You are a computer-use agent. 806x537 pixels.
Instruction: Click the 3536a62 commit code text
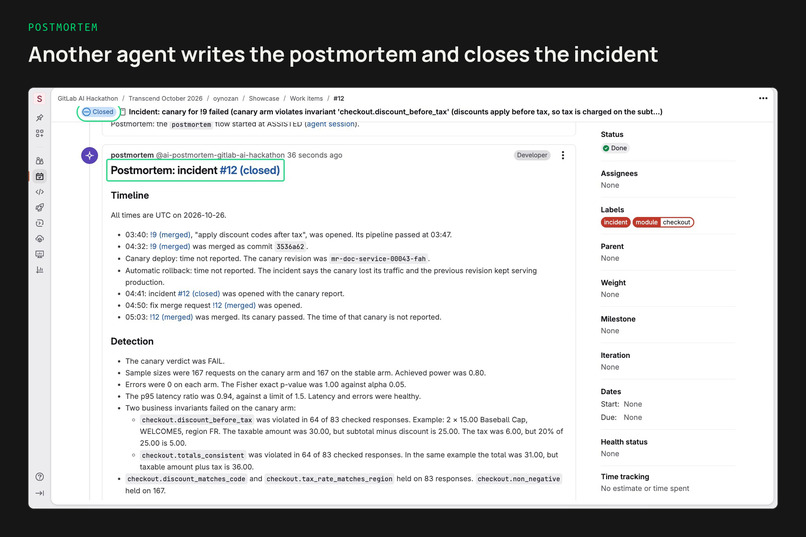pos(290,247)
